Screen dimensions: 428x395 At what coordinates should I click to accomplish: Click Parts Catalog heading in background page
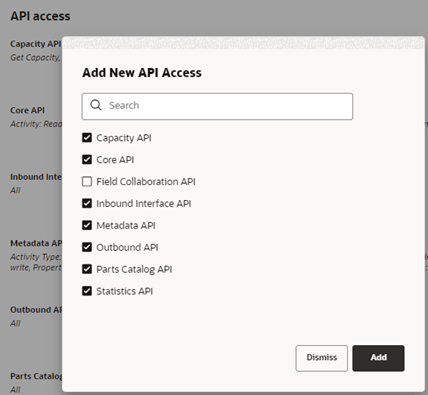36,376
